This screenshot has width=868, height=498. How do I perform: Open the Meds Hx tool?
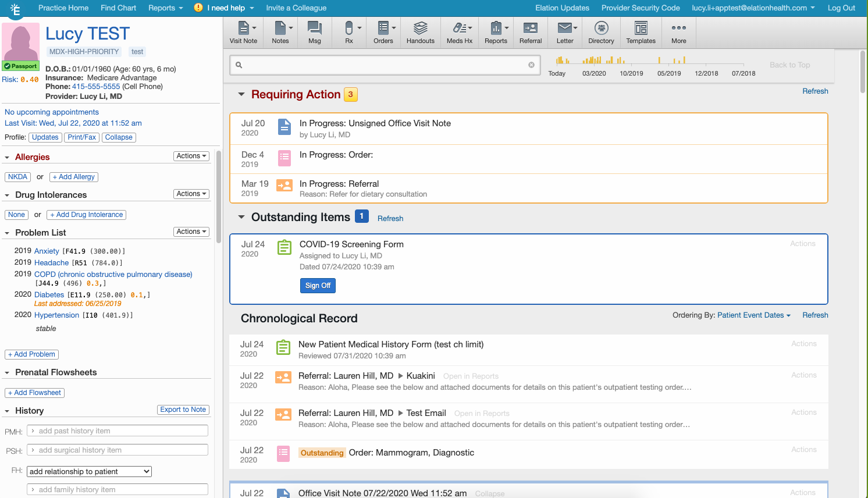click(460, 33)
